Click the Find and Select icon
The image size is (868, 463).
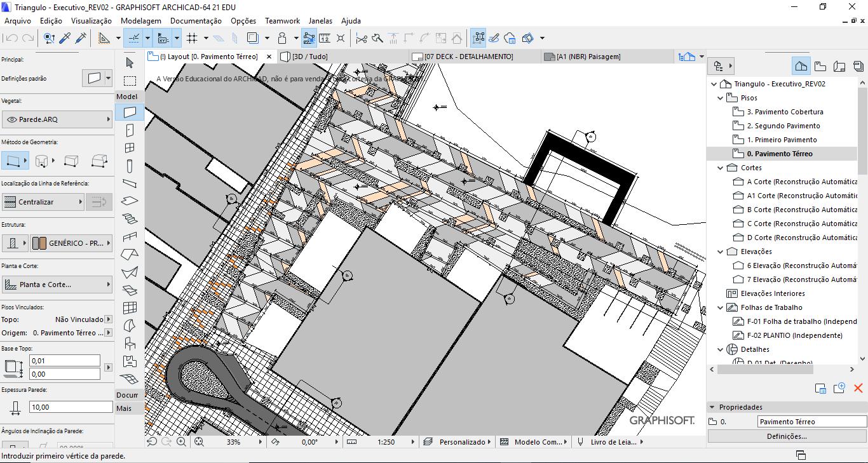pos(49,38)
